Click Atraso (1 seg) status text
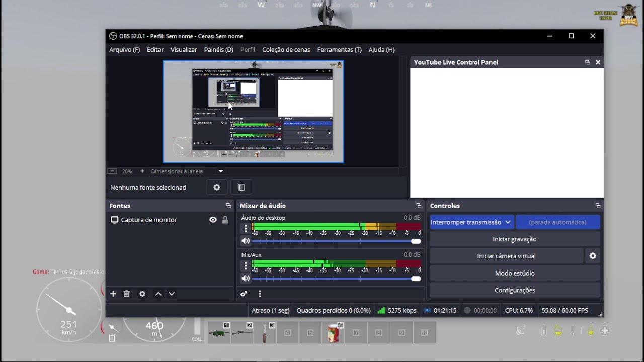644x362 pixels. point(270,310)
